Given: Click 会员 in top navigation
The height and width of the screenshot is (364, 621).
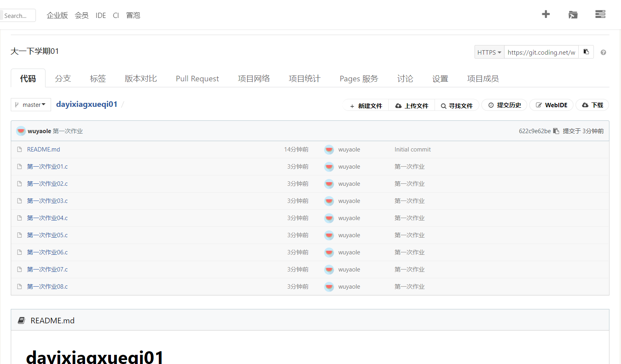Looking at the screenshot, I should click(x=81, y=15).
